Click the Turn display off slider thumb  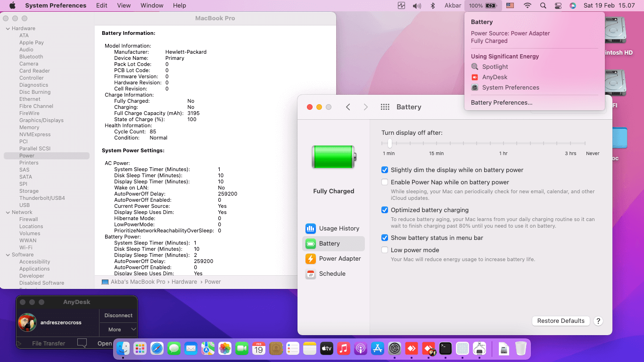(x=390, y=143)
